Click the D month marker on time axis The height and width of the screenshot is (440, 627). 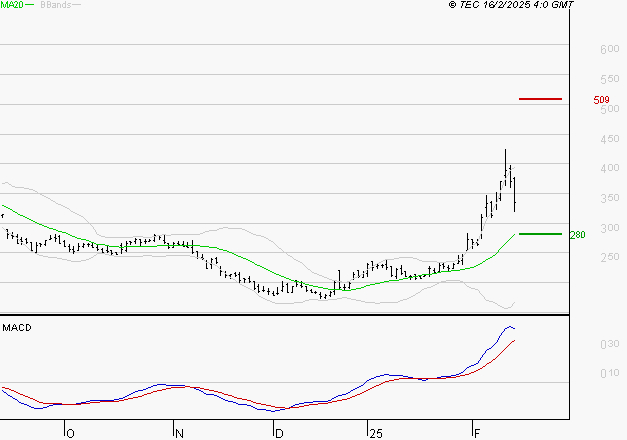coord(277,433)
